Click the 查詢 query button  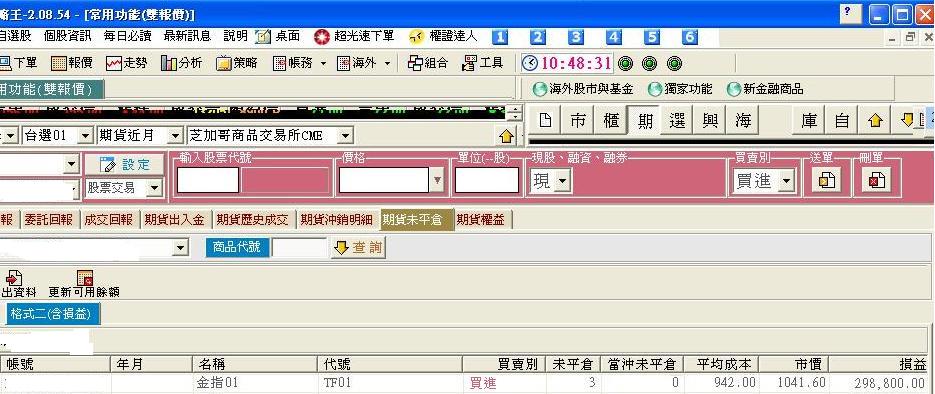pos(358,248)
